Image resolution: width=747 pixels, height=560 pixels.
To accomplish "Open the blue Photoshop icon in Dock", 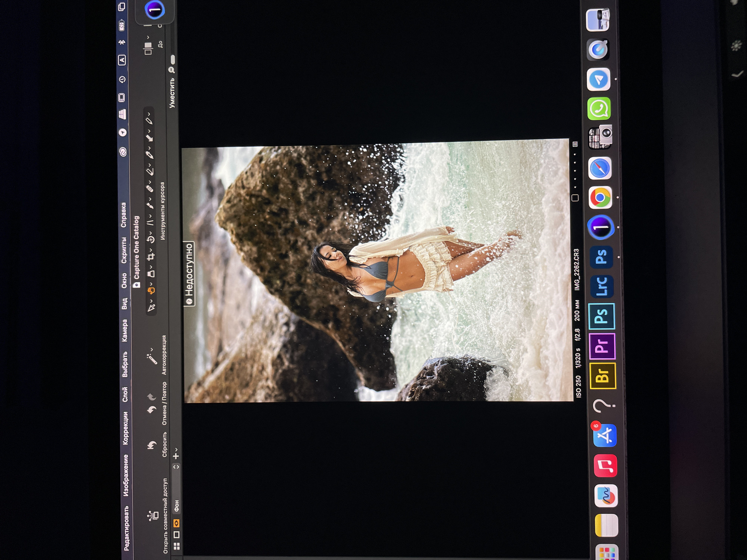I will pyautogui.click(x=601, y=257).
